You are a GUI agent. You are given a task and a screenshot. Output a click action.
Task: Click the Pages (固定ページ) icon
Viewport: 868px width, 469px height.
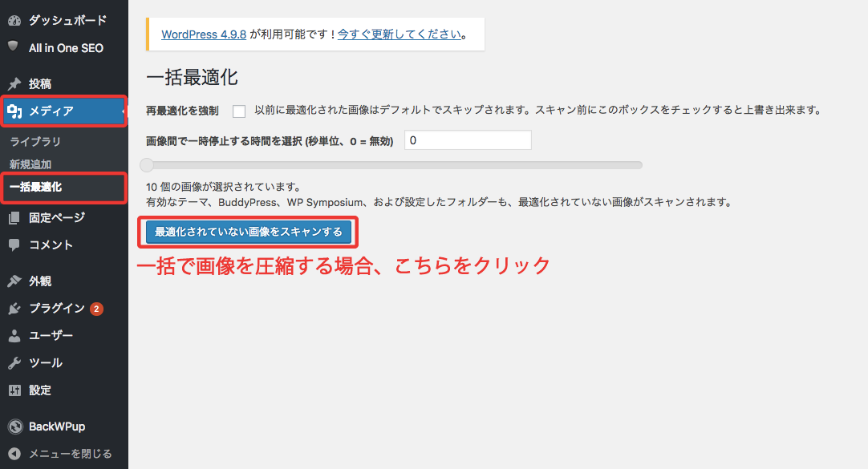14,217
